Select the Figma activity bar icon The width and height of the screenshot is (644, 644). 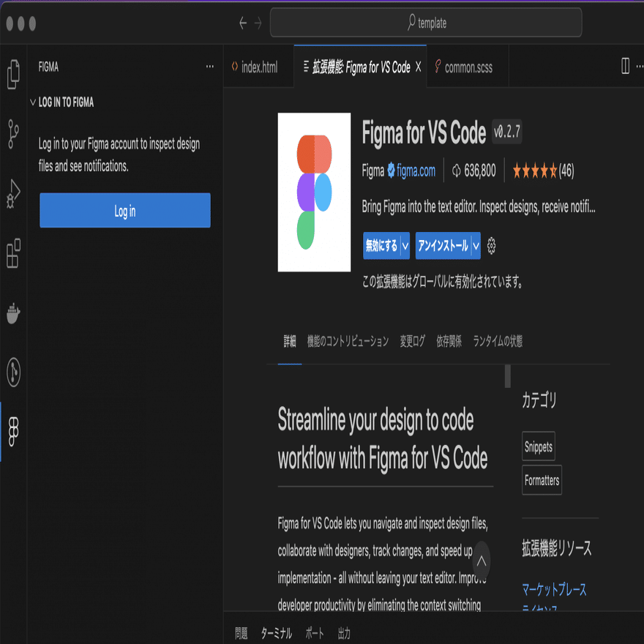click(14, 432)
